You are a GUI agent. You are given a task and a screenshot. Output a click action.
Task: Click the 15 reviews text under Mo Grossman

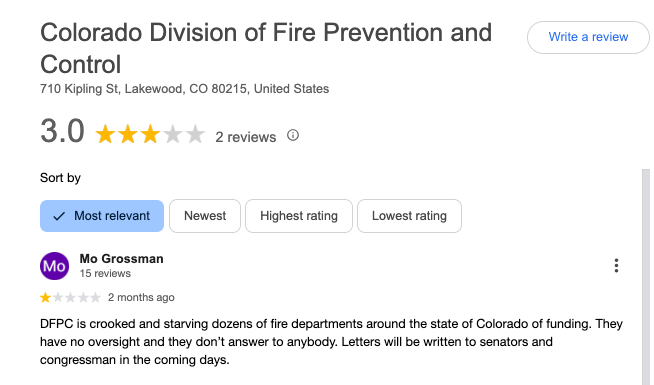pyautogui.click(x=105, y=274)
